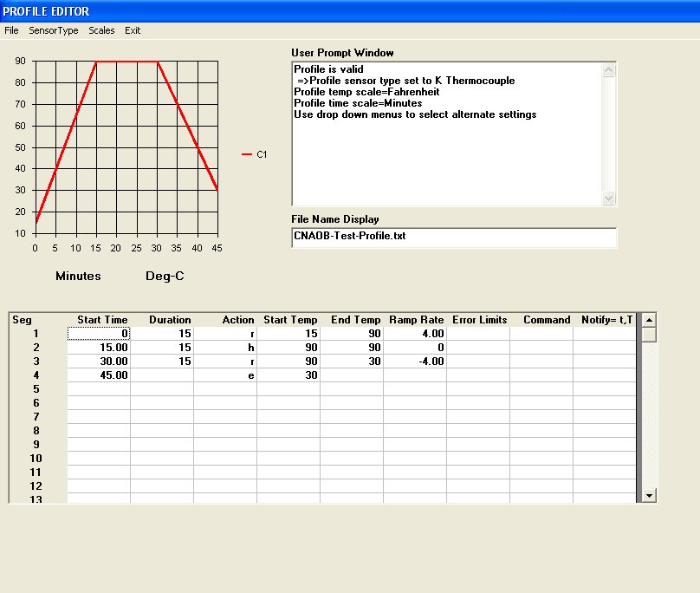The width and height of the screenshot is (700, 593).
Task: Open the File menu
Action: pyautogui.click(x=11, y=30)
